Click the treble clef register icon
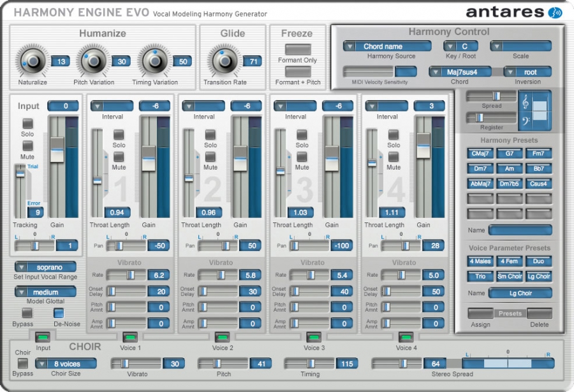Viewport: 574px width, 392px height. point(526,102)
